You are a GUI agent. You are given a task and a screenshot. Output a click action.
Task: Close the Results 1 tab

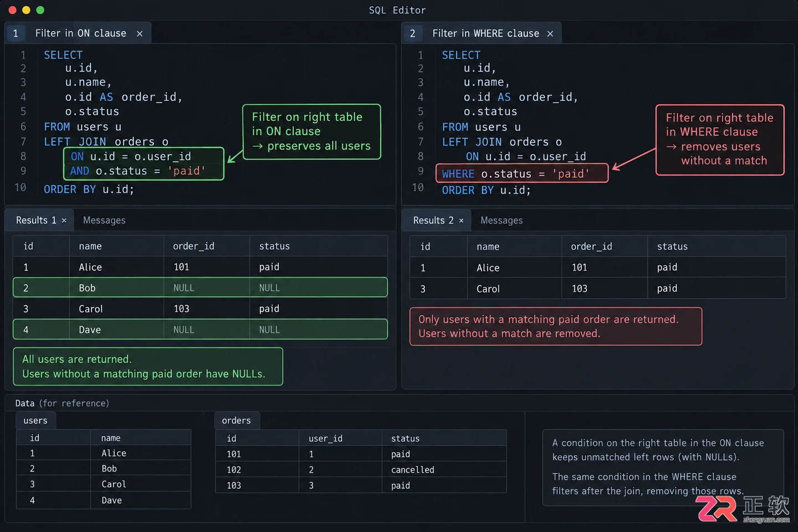64,221
